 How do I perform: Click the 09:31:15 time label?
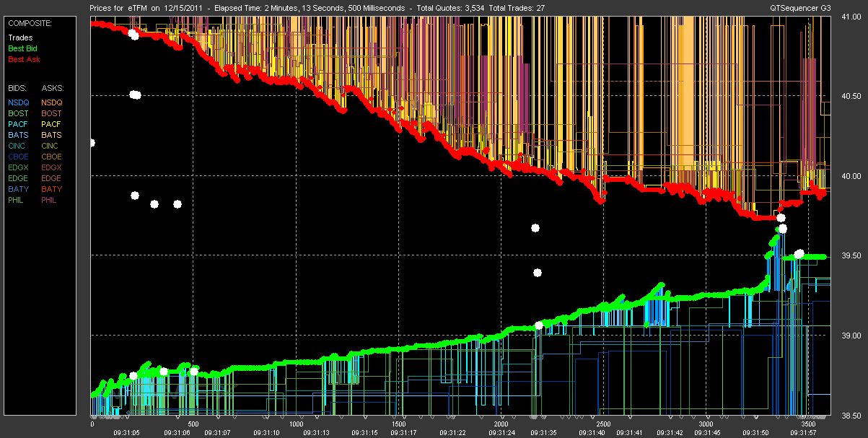364,433
